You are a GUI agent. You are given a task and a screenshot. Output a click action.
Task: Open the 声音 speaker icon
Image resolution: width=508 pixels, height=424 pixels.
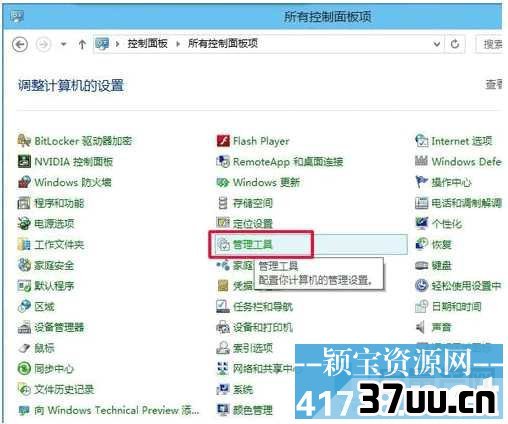pos(421,327)
